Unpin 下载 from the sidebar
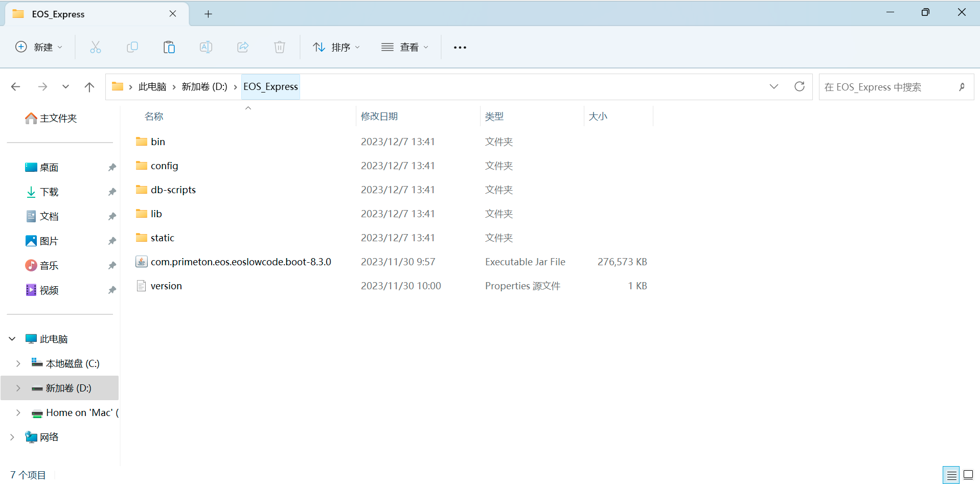The width and height of the screenshot is (980, 484). point(112,192)
